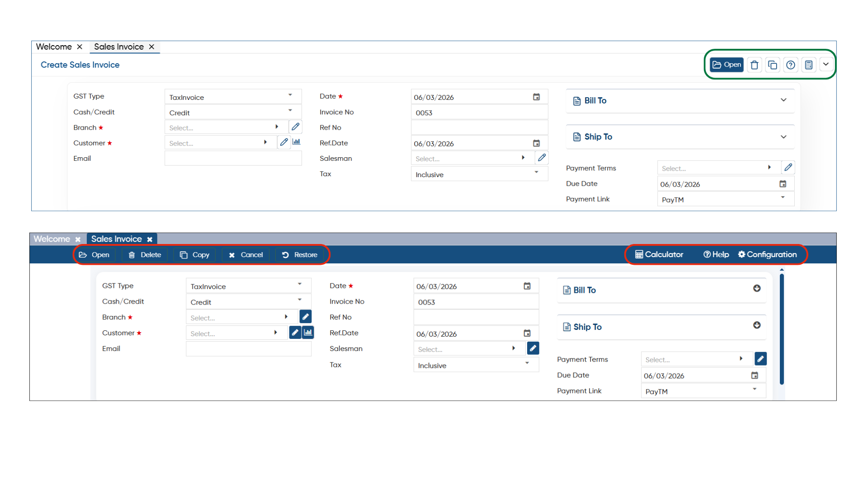Click blue Branch edit icon in lower form
The width and height of the screenshot is (868, 488).
click(306, 316)
